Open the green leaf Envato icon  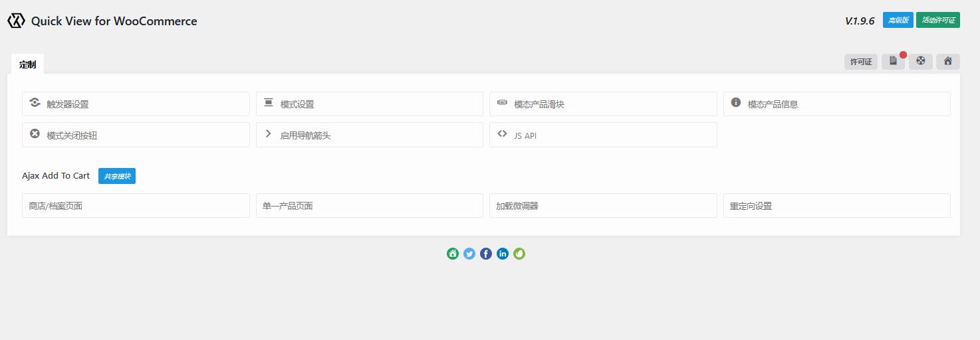(x=519, y=254)
